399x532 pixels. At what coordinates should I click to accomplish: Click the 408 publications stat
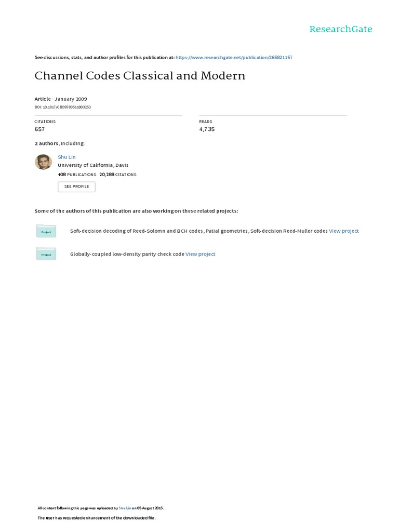pyautogui.click(x=77, y=175)
